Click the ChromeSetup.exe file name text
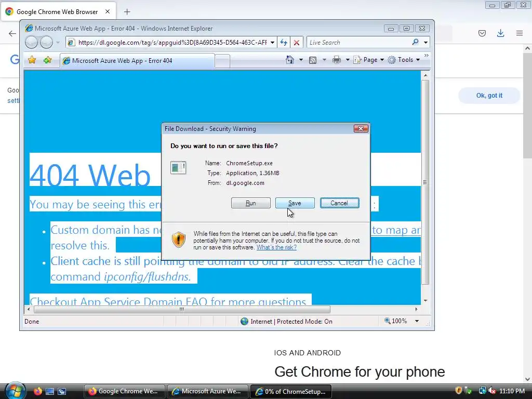This screenshot has height=399, width=532. click(249, 163)
